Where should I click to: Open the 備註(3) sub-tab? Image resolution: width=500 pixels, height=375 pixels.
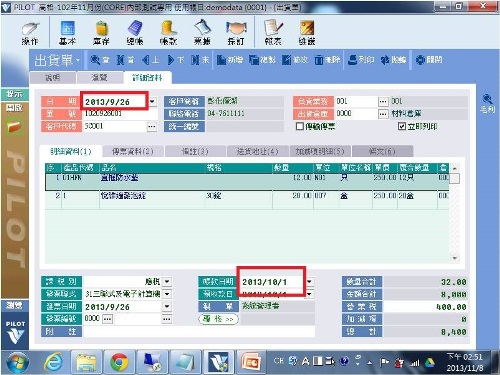click(195, 151)
